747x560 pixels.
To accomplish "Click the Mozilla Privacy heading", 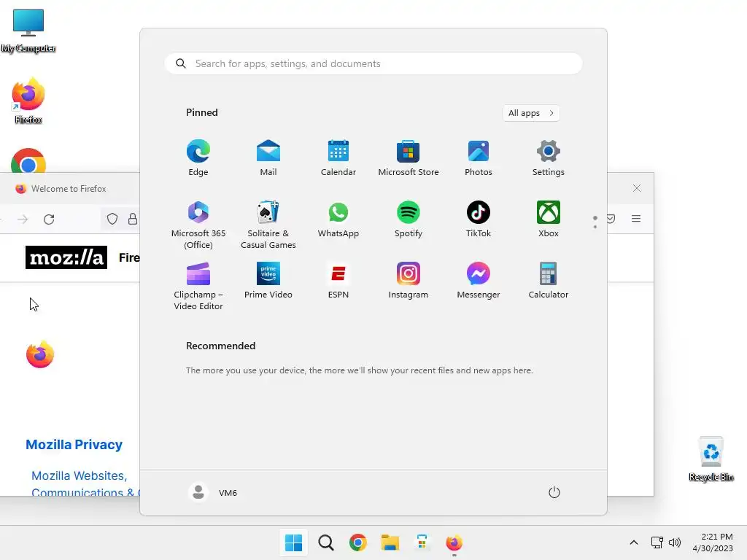I will pos(74,444).
